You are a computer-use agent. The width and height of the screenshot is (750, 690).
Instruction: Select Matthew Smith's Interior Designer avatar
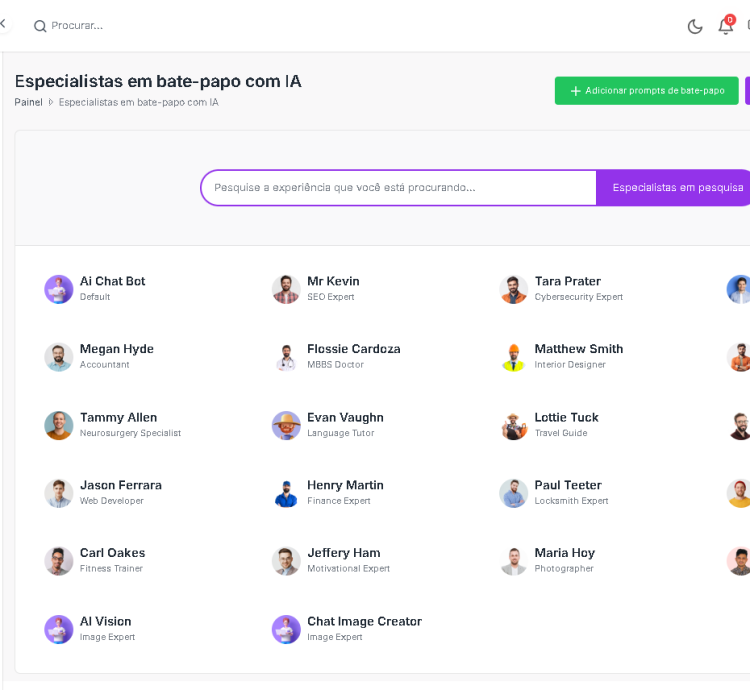click(x=514, y=357)
